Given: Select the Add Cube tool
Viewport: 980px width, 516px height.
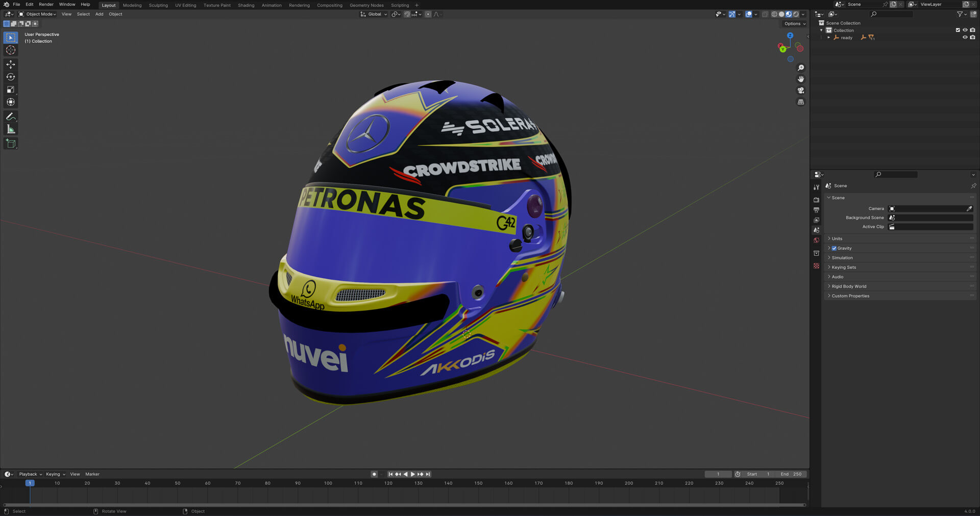Looking at the screenshot, I should pyautogui.click(x=11, y=144).
